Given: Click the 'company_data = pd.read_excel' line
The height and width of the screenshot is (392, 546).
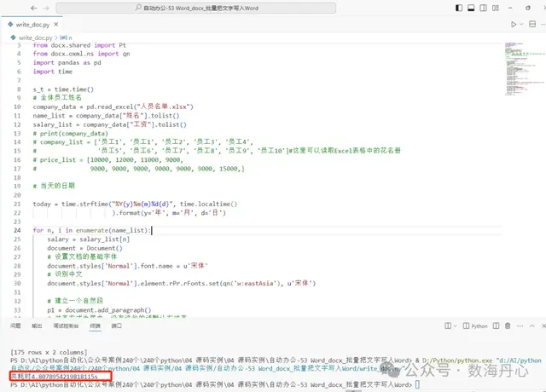Looking at the screenshot, I should pyautogui.click(x=113, y=107).
